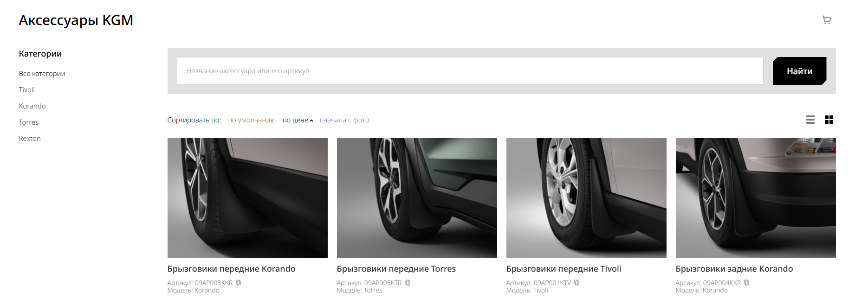Screen dimensions: 868x299
Task: Select the Korando category
Action: click(x=32, y=106)
